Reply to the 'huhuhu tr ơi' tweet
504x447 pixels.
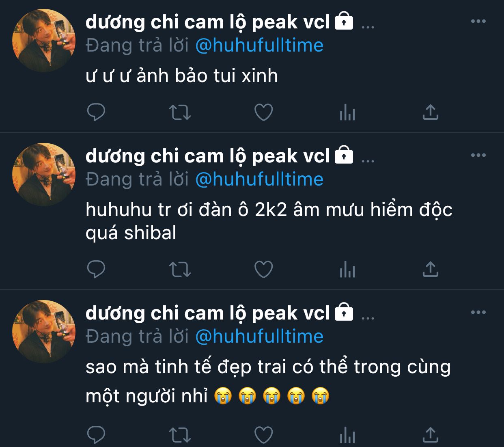(96, 269)
